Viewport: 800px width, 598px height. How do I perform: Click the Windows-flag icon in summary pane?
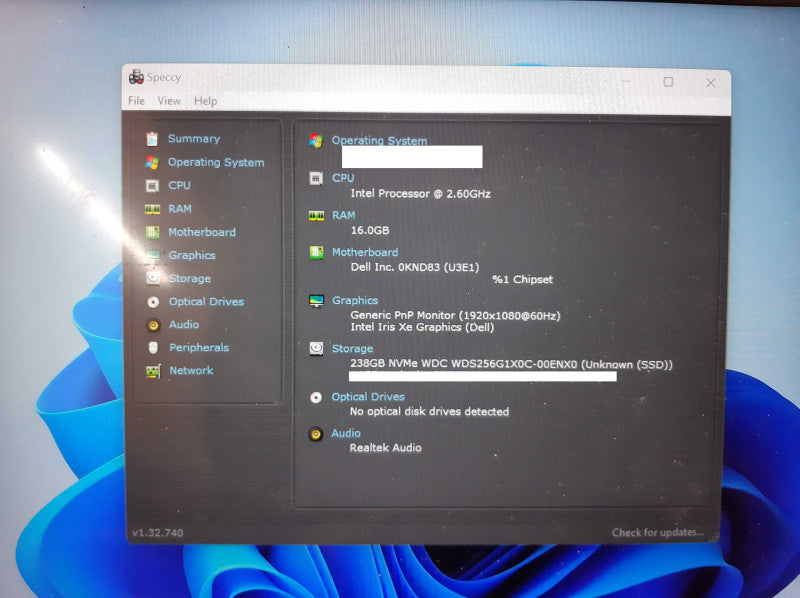coord(316,141)
